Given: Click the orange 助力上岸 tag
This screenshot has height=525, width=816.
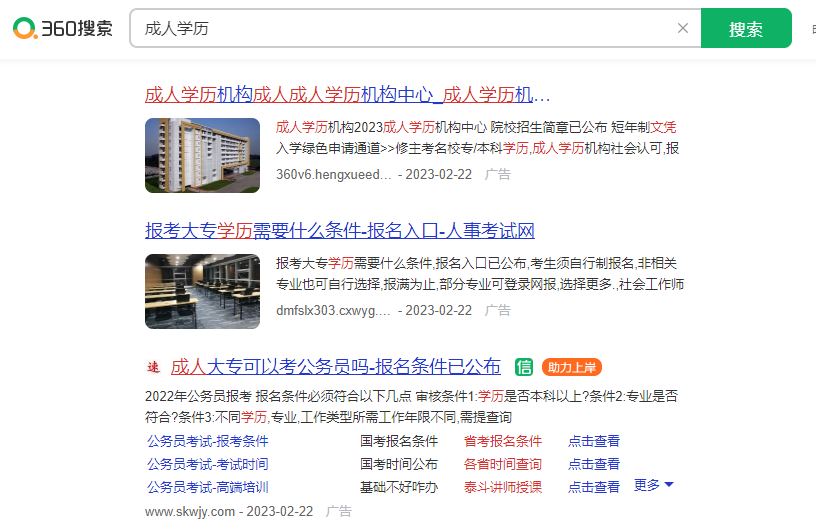Looking at the screenshot, I should pos(571,367).
